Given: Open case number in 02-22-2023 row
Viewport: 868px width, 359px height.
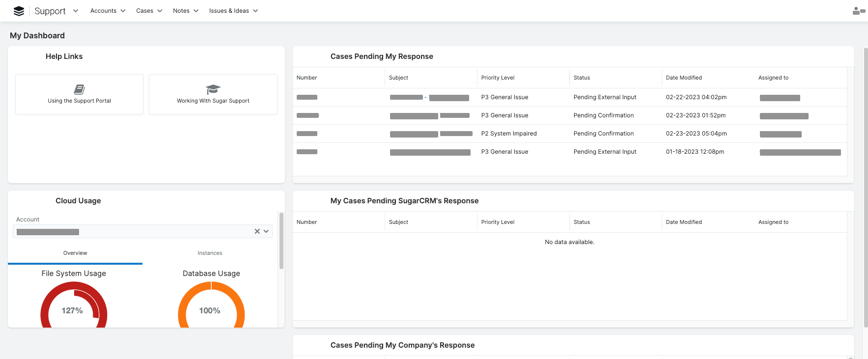Looking at the screenshot, I should pos(307,97).
